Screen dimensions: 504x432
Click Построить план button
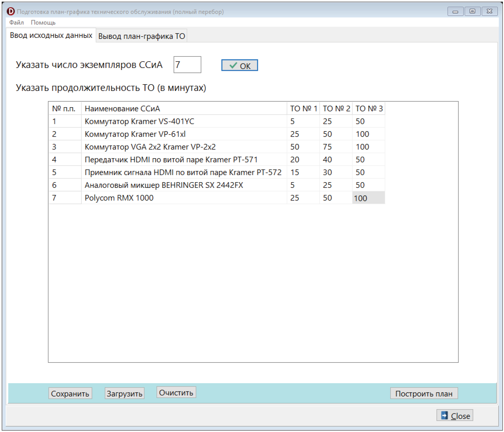click(424, 393)
